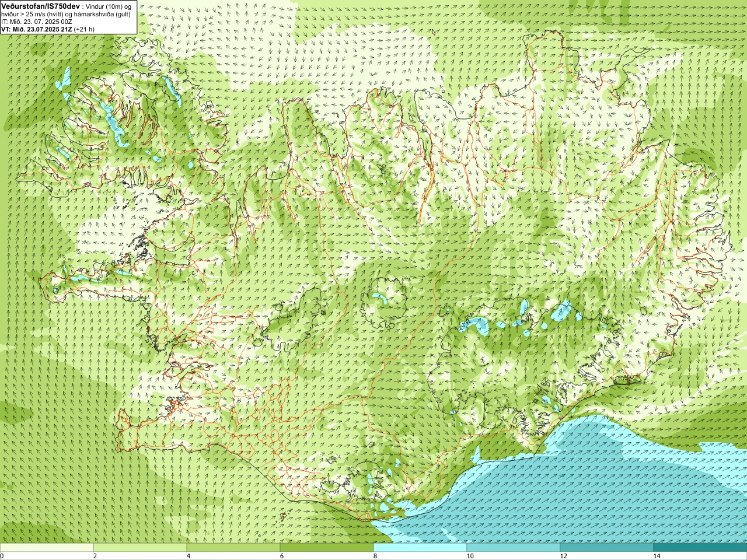The width and height of the screenshot is (747, 560).
Task: Click the 'Vindur (10m) og' label
Action: pos(110,6)
